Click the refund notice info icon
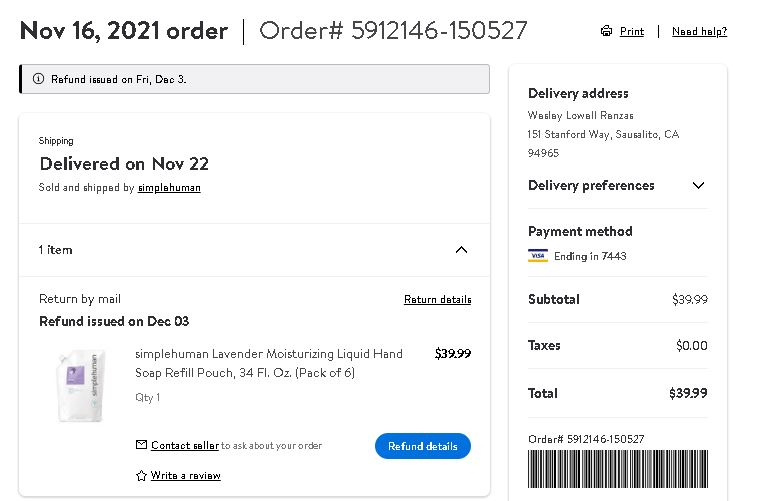The image size is (783, 501). [x=38, y=79]
